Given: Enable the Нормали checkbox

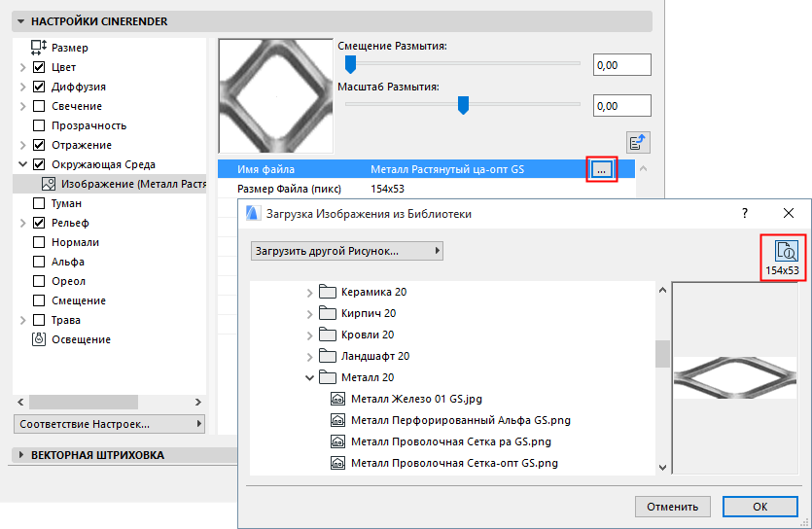Looking at the screenshot, I should coord(39,242).
